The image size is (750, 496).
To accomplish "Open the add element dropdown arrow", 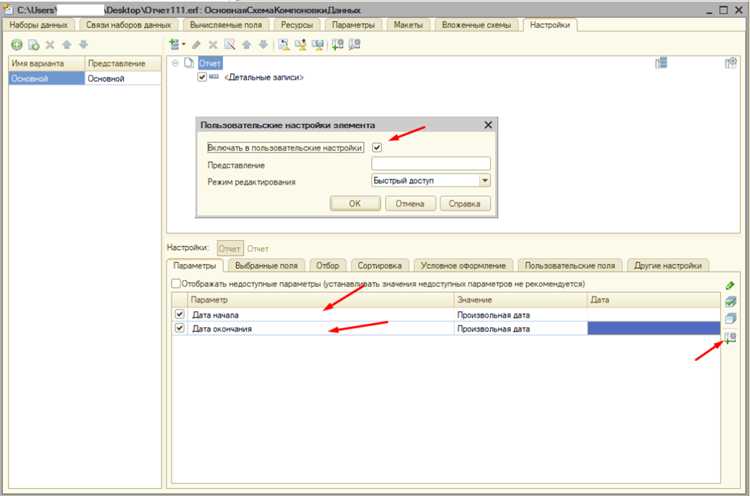I will tap(184, 44).
